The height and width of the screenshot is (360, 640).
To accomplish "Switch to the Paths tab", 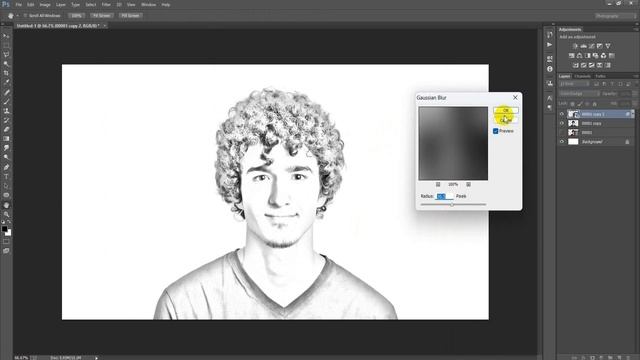I will pyautogui.click(x=600, y=76).
